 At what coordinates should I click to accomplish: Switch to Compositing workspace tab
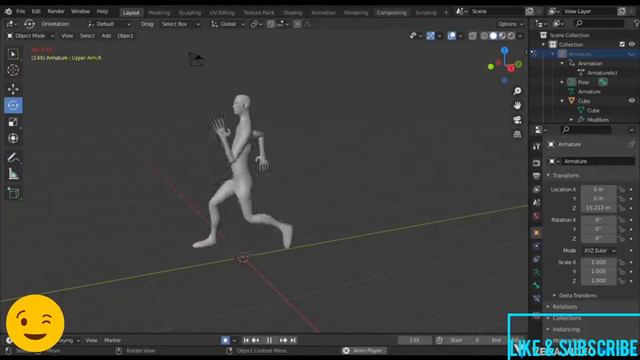click(x=391, y=13)
